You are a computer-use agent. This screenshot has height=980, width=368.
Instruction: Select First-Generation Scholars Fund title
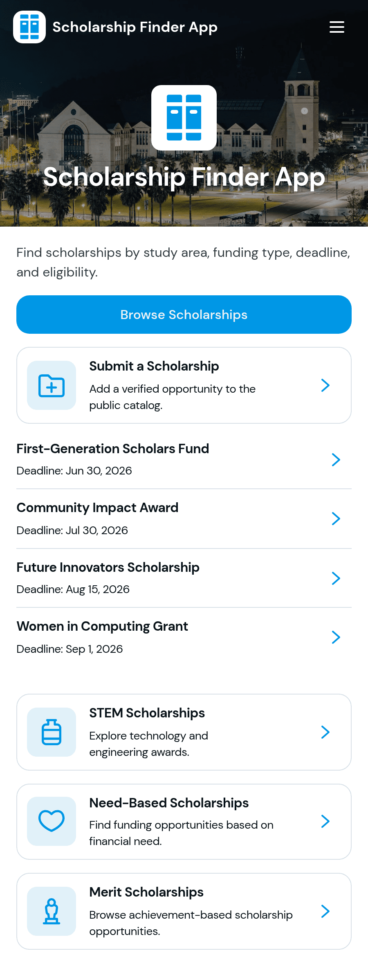pyautogui.click(x=113, y=449)
